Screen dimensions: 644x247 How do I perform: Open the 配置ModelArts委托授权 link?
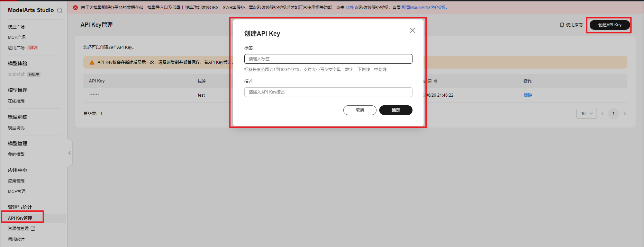click(424, 8)
